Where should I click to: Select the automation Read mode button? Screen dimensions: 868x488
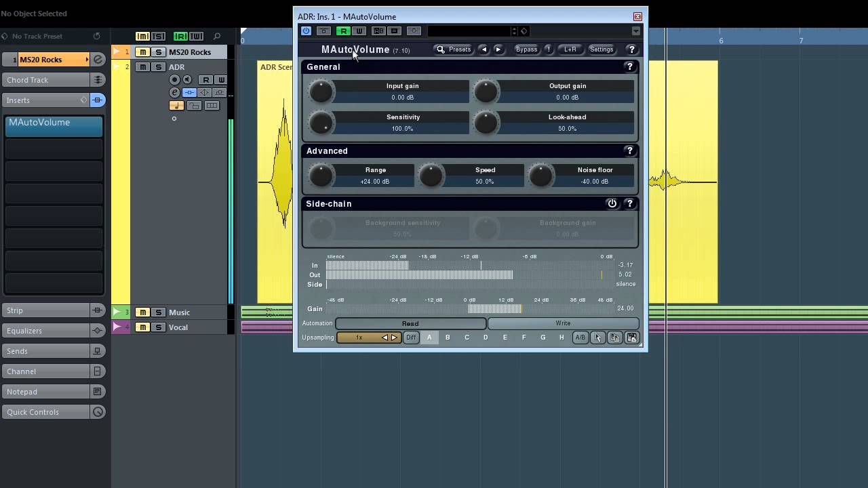pos(410,323)
